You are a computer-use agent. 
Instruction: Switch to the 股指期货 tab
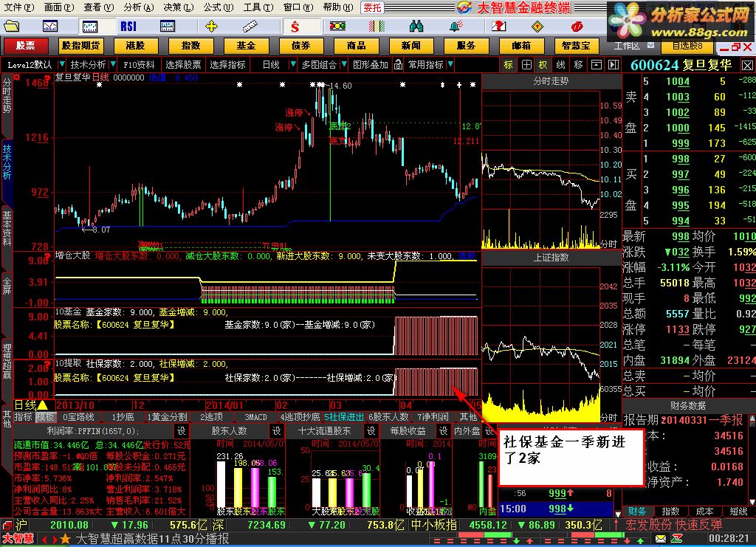coord(80,46)
